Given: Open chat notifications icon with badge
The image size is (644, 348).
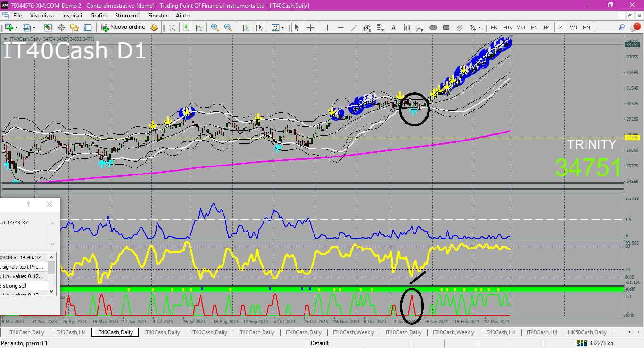Looking at the screenshot, I should pos(635,27).
